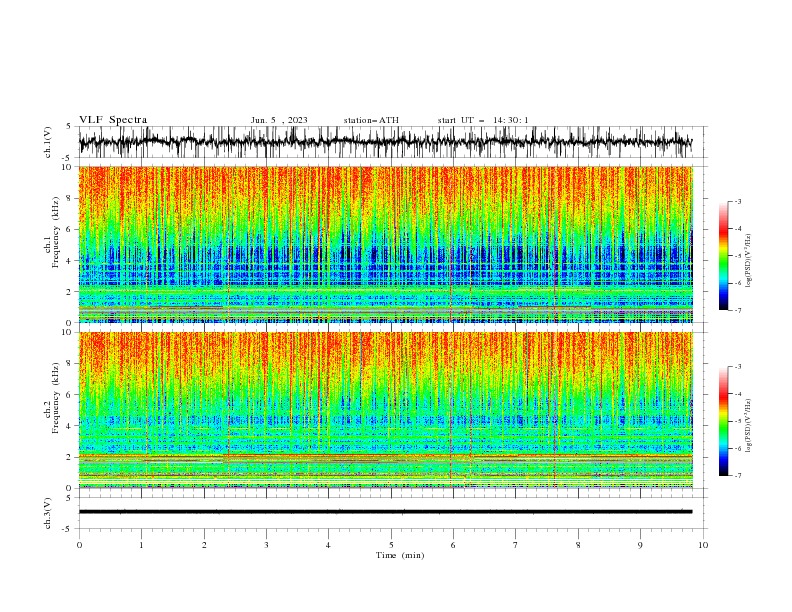This screenshot has height=612, width=792.
Task: Click the time axis tick label "10"
Action: point(703,545)
